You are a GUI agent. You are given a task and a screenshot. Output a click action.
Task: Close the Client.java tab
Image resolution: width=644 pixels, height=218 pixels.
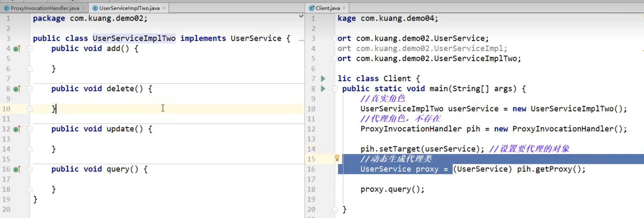pos(344,8)
